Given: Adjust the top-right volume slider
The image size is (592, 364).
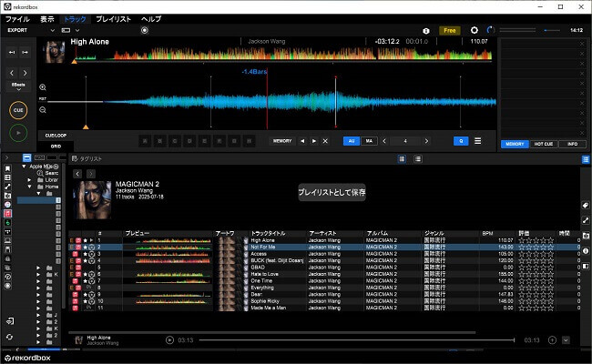Looking at the screenshot, I should coord(552,30).
